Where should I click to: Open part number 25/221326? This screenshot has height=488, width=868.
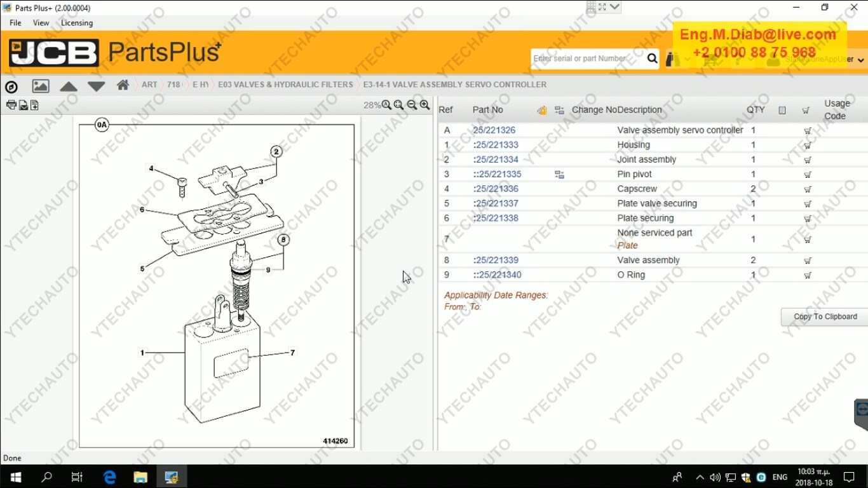(x=494, y=130)
